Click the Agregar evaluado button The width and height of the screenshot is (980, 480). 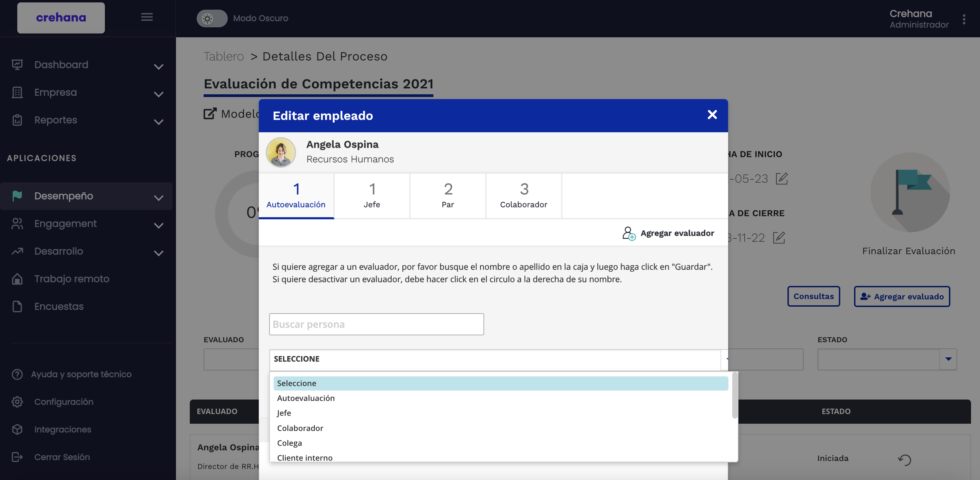[902, 297]
